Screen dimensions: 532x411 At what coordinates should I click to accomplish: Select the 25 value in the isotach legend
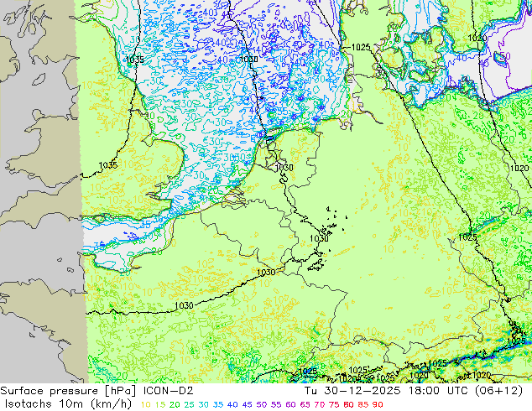tap(189, 404)
